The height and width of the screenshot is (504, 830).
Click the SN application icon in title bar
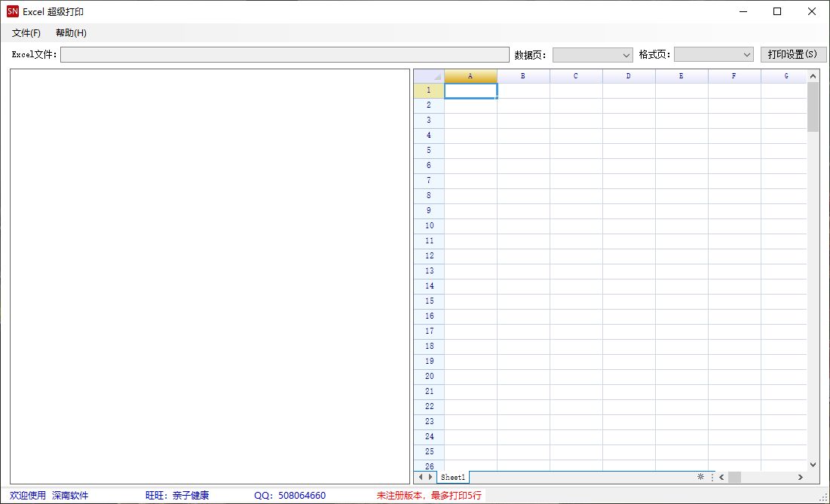coord(13,11)
